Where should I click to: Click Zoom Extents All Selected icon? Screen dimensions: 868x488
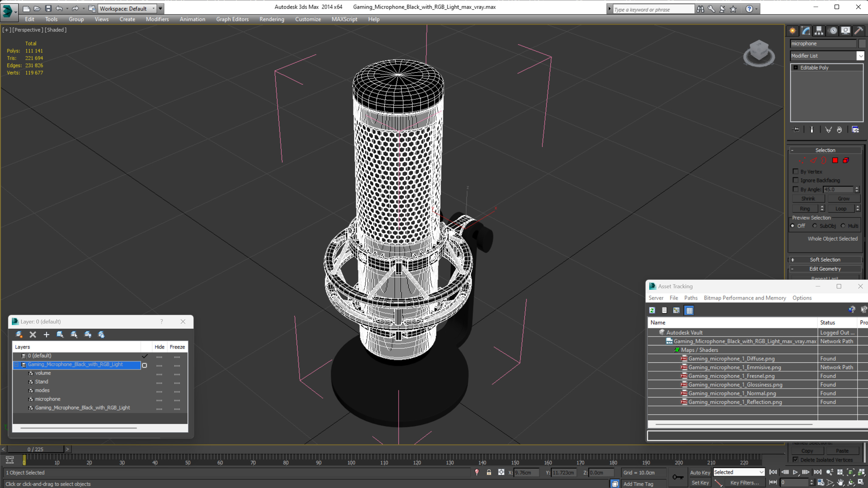861,472
